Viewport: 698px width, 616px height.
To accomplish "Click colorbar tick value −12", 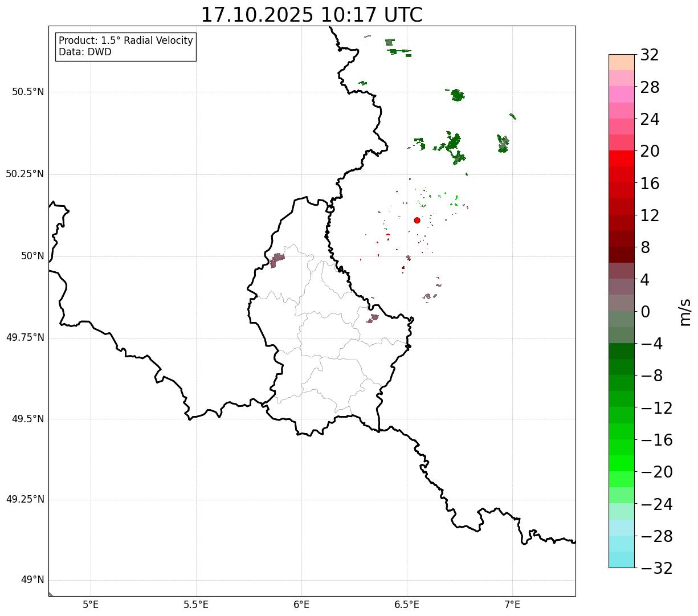I will [656, 408].
